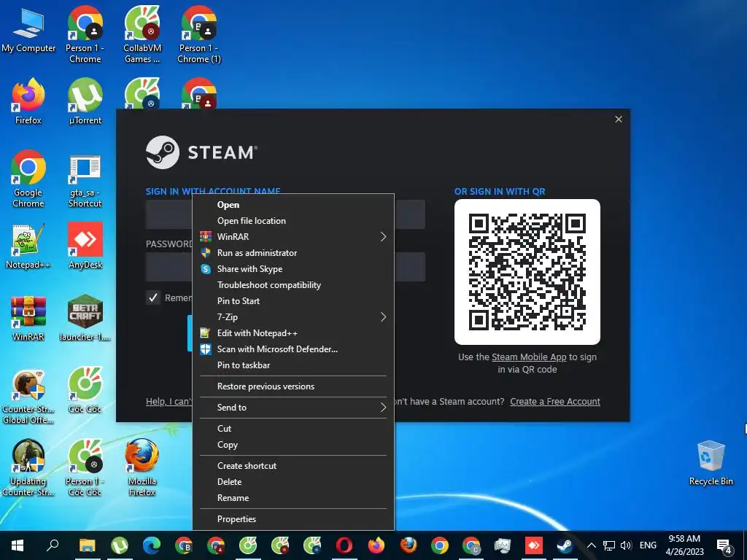Close the Steam sign-in window
Screen dimensions: 747x560
pyautogui.click(x=619, y=119)
